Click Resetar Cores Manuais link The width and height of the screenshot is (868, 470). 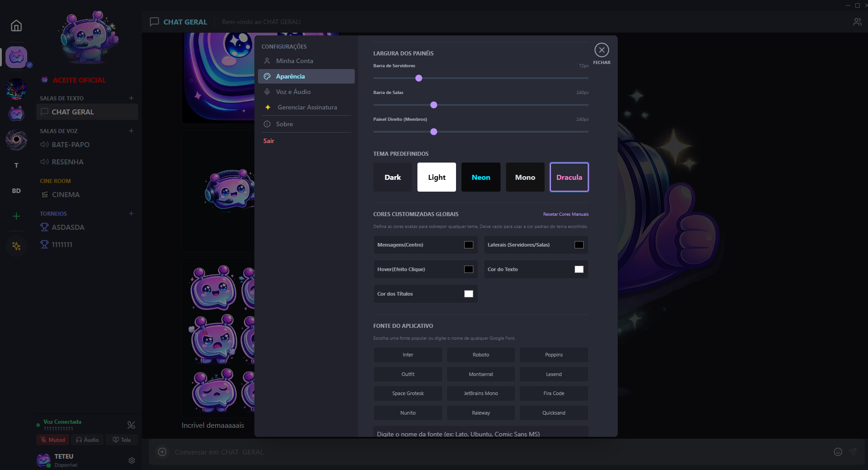[565, 214]
